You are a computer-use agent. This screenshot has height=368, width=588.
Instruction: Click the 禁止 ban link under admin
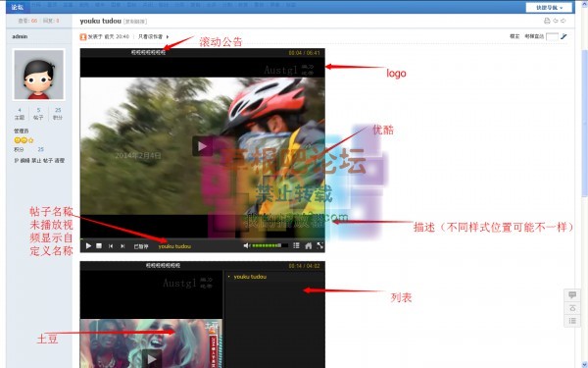pos(36,161)
